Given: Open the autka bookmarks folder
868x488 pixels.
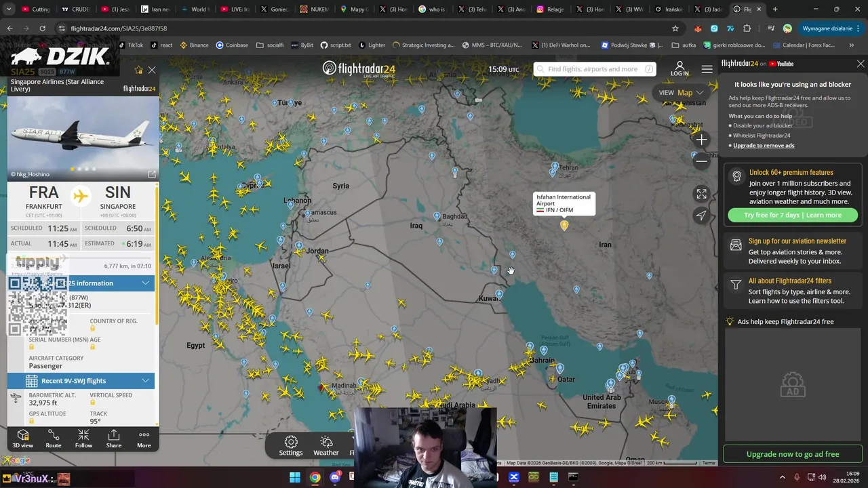Looking at the screenshot, I should 684,45.
